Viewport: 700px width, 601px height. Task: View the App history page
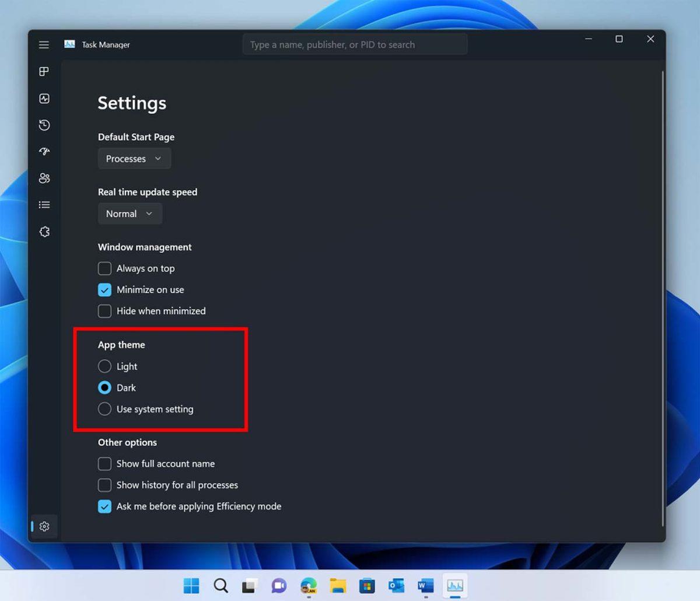[x=44, y=125]
